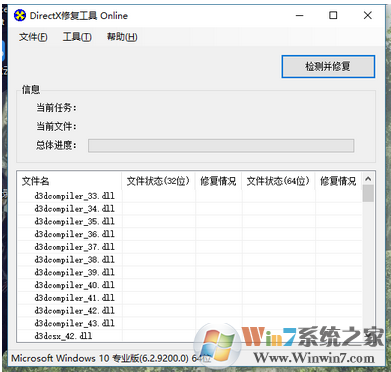Select the d3dcompiler_36.dll row
391x372 pixels.
click(x=190, y=234)
